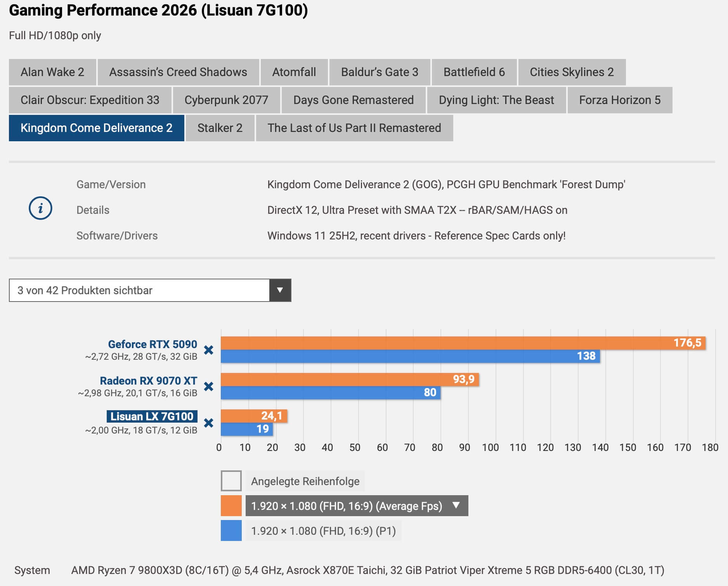Viewport: 728px width, 586px height.
Task: Click the active Kingdom Come Deliverance 2 tab
Action: [x=97, y=128]
